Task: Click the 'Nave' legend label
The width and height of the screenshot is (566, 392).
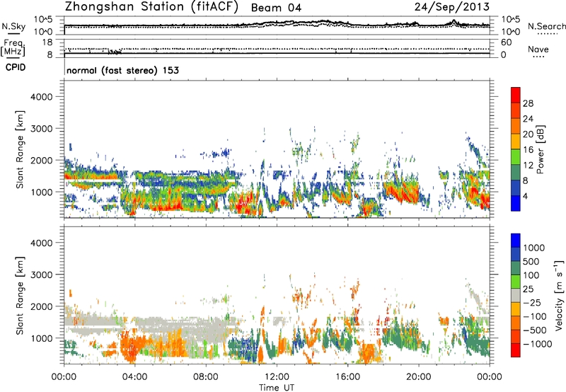Action: tap(538, 50)
